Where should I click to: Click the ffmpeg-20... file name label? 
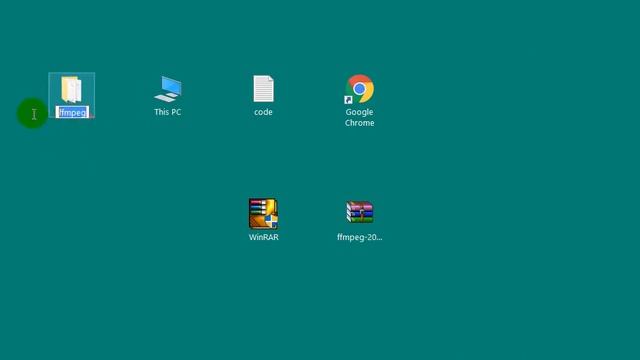(x=360, y=237)
